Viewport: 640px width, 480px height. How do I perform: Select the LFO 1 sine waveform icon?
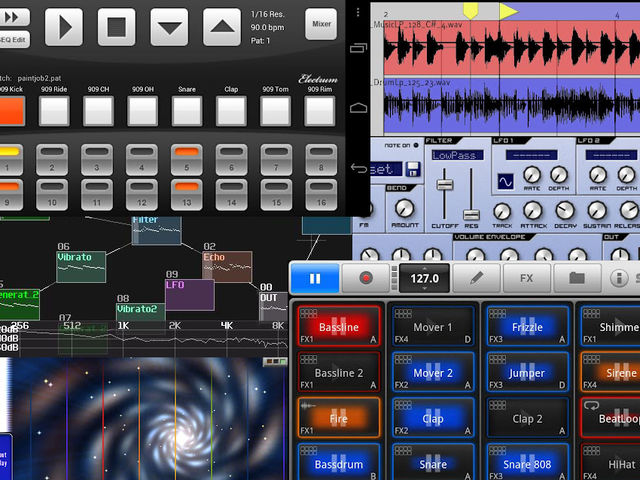[505, 182]
